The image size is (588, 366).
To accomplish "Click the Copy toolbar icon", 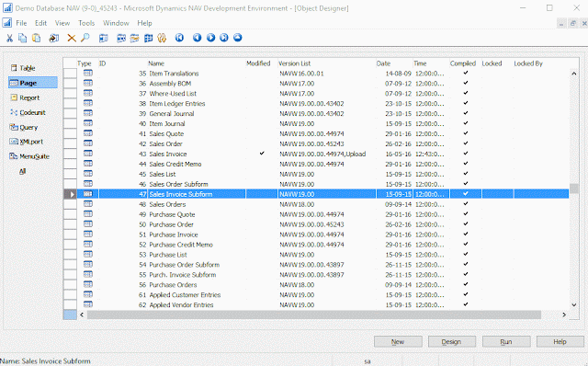I will [x=23, y=38].
